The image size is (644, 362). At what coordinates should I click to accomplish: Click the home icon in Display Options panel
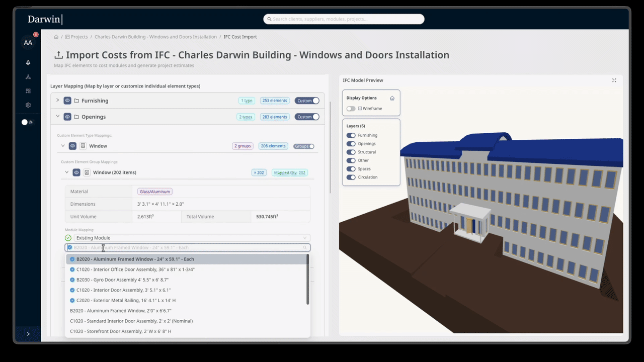coord(392,98)
